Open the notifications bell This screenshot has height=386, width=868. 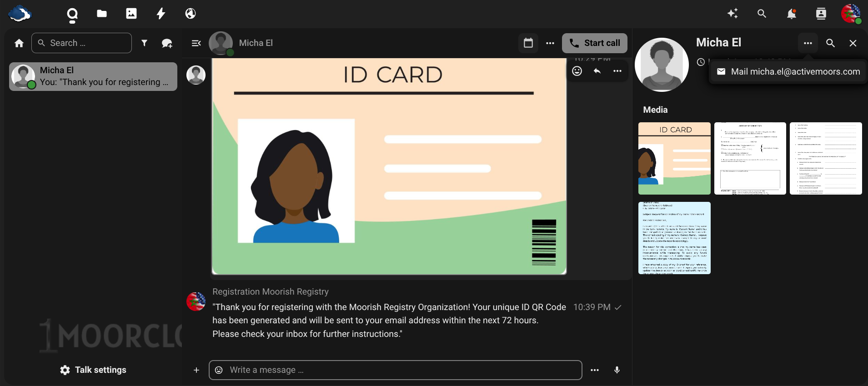791,14
